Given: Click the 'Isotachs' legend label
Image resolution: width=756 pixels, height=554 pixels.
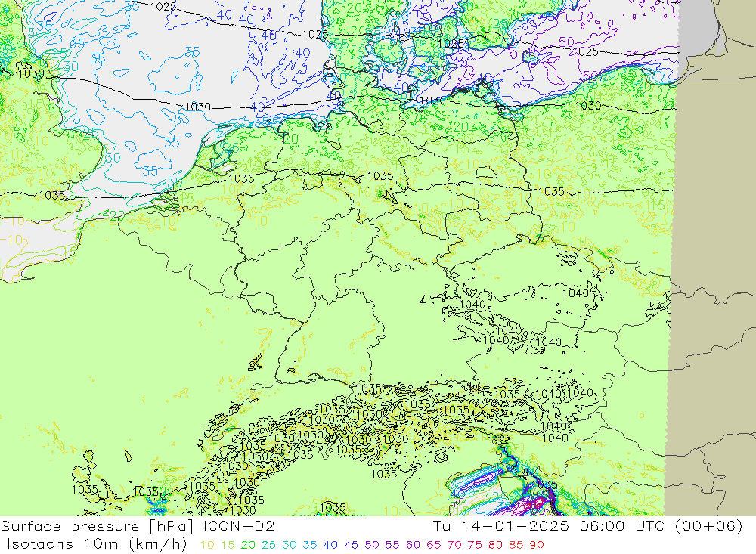Looking at the screenshot, I should (x=40, y=544).
